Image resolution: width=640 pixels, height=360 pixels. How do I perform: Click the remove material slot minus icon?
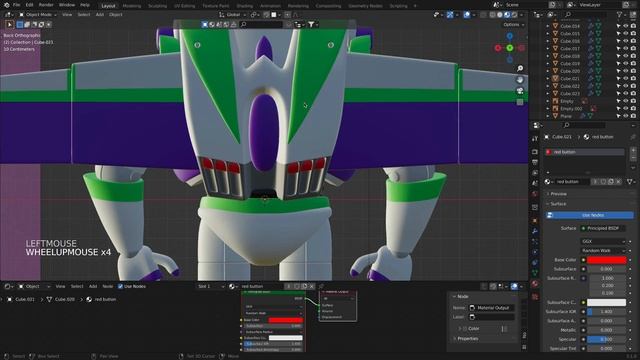tap(633, 158)
